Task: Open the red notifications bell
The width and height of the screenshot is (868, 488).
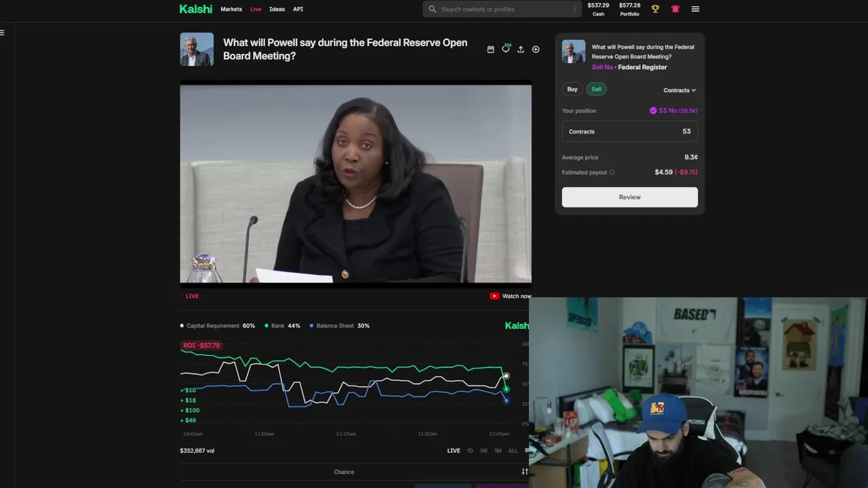Action: tap(675, 9)
